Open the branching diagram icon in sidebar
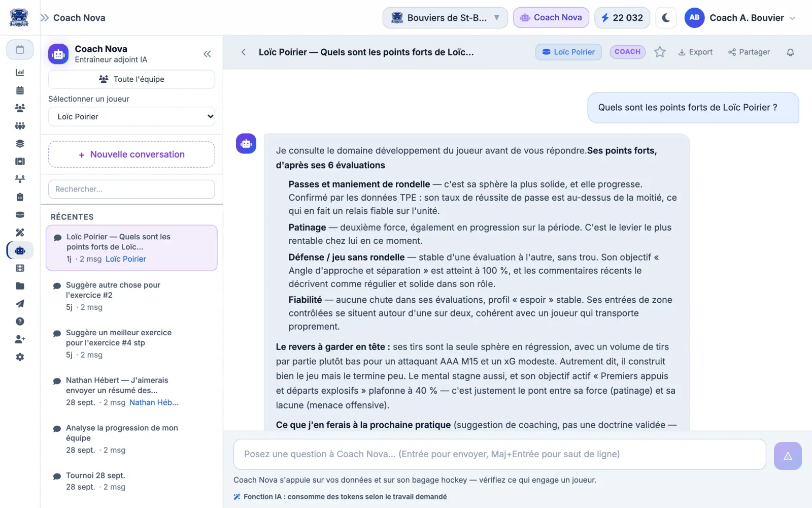Viewport: 812px width, 508px height. 20,179
